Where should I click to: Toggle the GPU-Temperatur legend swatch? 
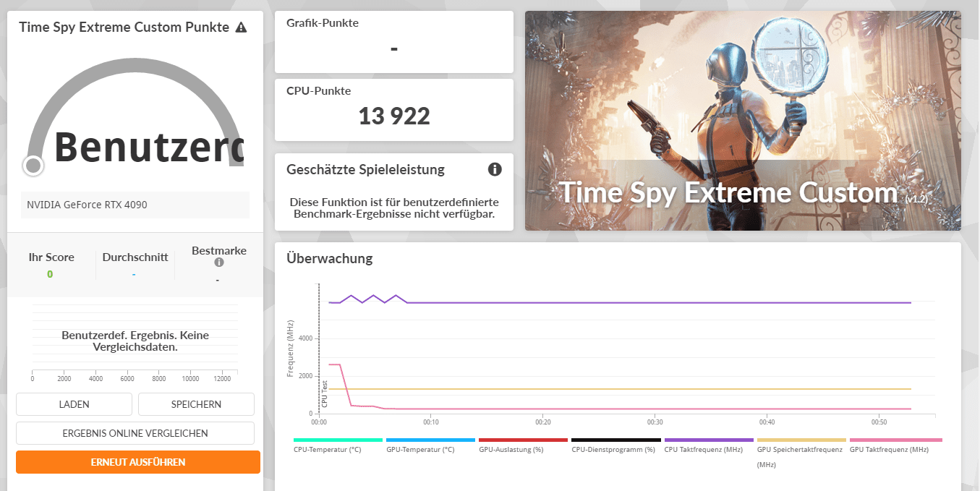click(x=430, y=440)
